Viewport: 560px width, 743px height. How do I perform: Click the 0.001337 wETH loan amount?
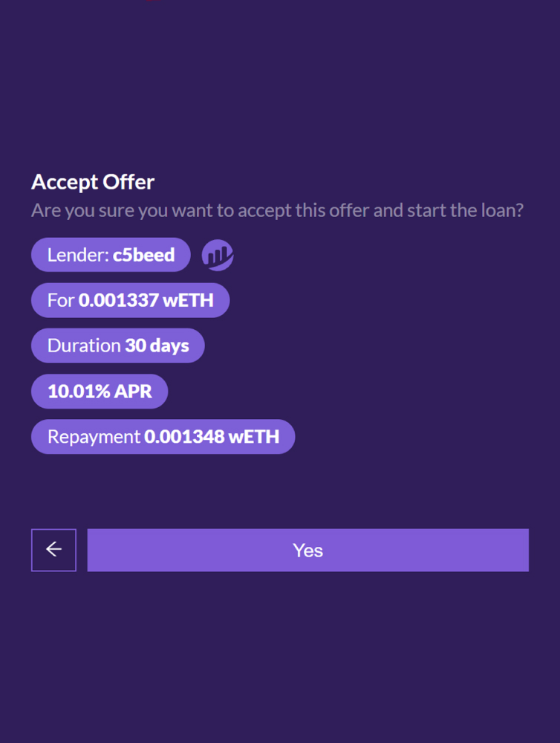(x=146, y=301)
